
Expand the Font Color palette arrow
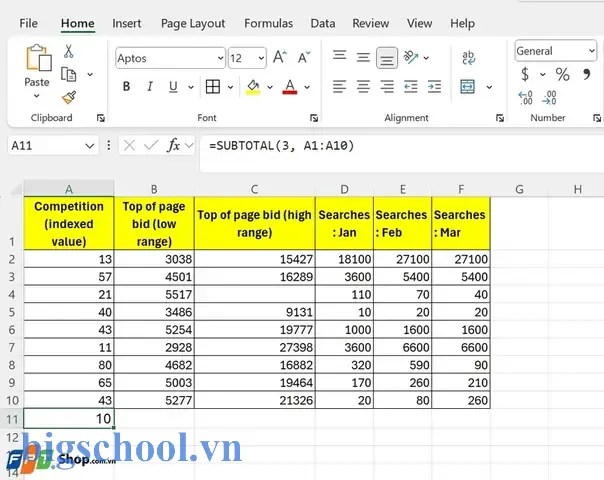[307, 87]
